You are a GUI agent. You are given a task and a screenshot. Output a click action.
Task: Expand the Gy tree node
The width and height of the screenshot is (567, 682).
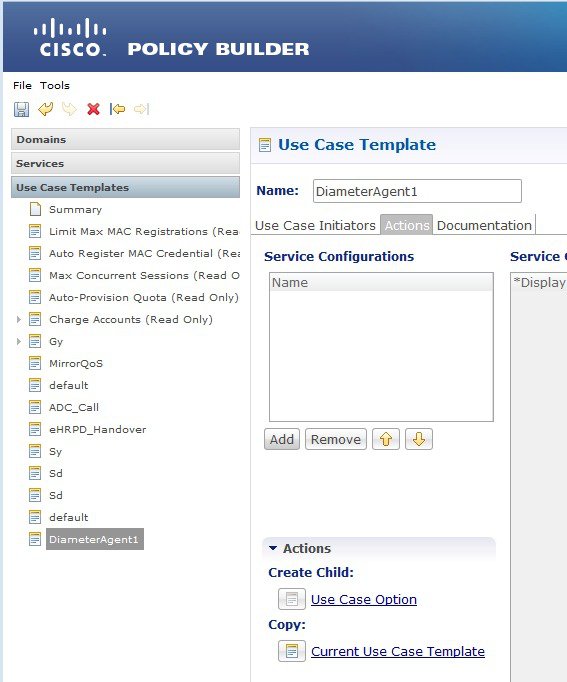pyautogui.click(x=19, y=341)
